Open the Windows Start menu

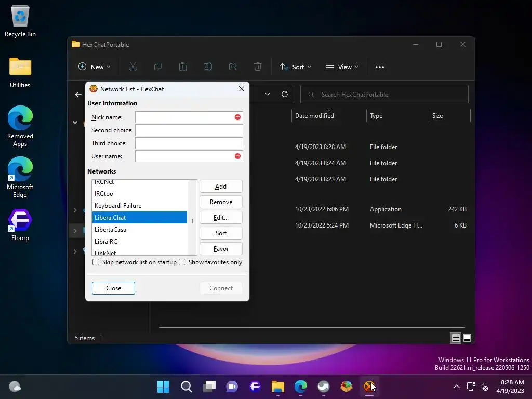(164, 387)
